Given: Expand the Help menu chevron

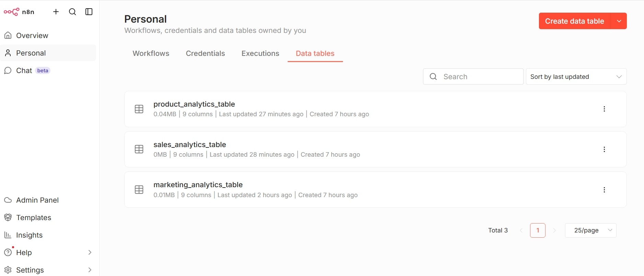Looking at the screenshot, I should 90,252.
